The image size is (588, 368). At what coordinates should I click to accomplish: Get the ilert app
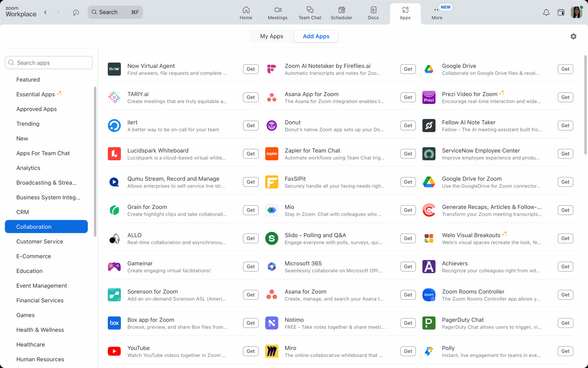tap(251, 126)
